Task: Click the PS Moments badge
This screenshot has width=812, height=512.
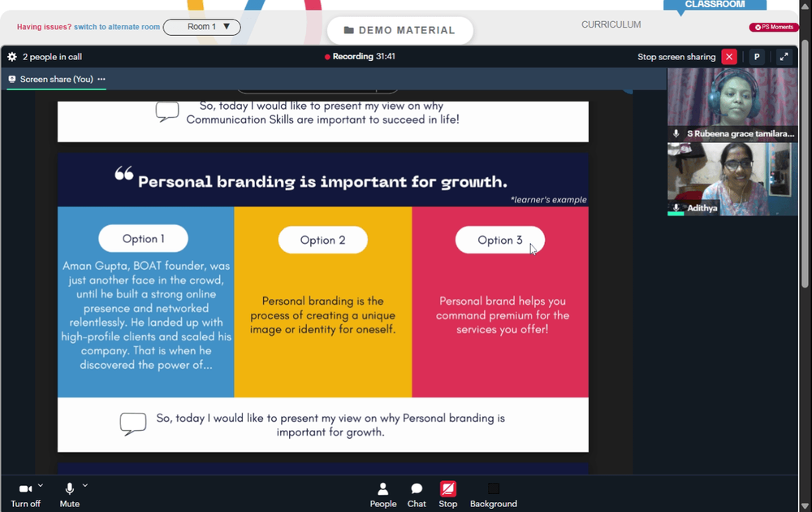Action: (774, 27)
